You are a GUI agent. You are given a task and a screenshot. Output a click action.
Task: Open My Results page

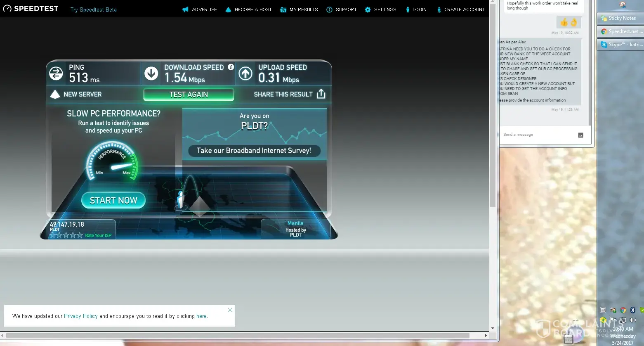299,9
